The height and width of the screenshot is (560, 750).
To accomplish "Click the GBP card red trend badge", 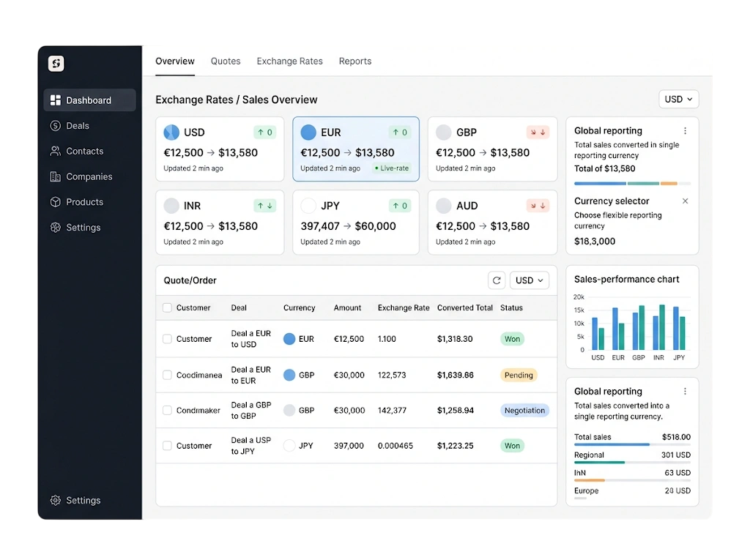I will tap(538, 132).
